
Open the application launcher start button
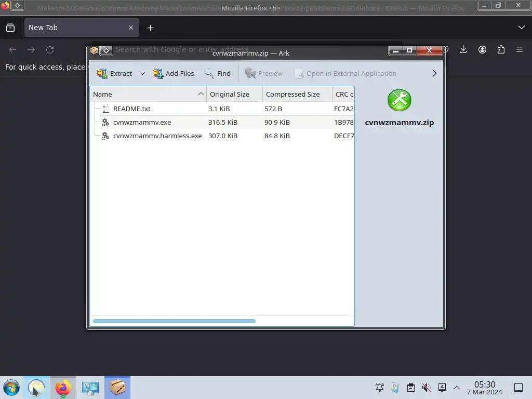[11, 388]
